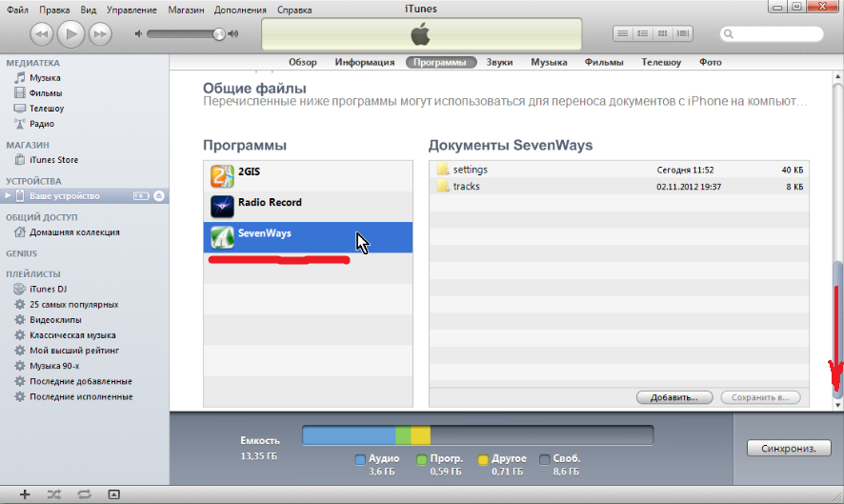Screen dimensions: 844x504
Task: Click the Добавить... button
Action: pos(674,396)
